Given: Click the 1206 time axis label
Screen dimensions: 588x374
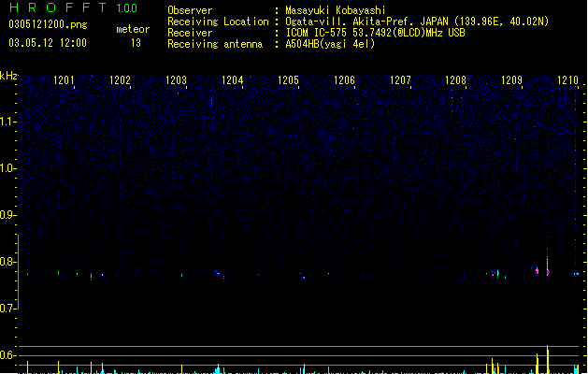Looking at the screenshot, I should 344,80.
